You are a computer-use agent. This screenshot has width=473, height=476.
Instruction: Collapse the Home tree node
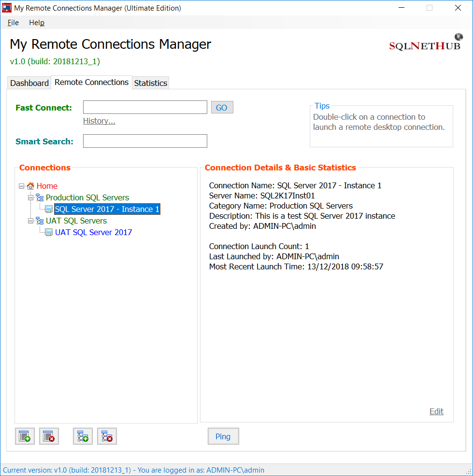[x=21, y=186]
